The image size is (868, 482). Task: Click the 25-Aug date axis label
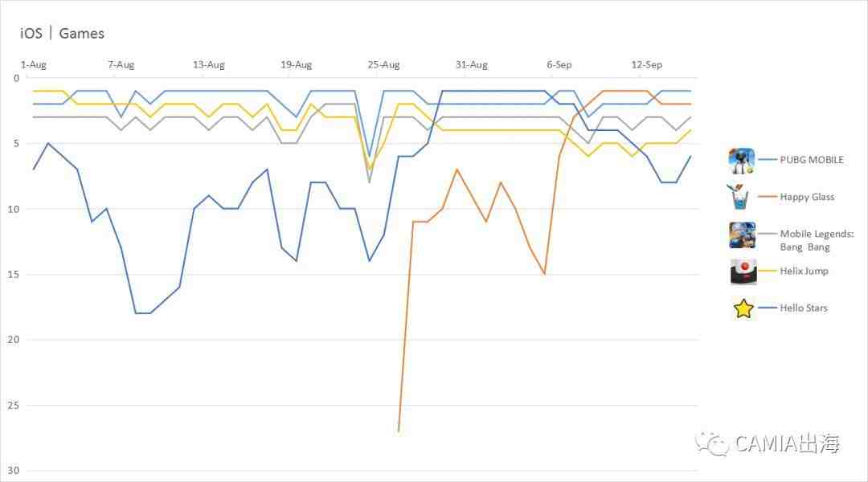[383, 65]
